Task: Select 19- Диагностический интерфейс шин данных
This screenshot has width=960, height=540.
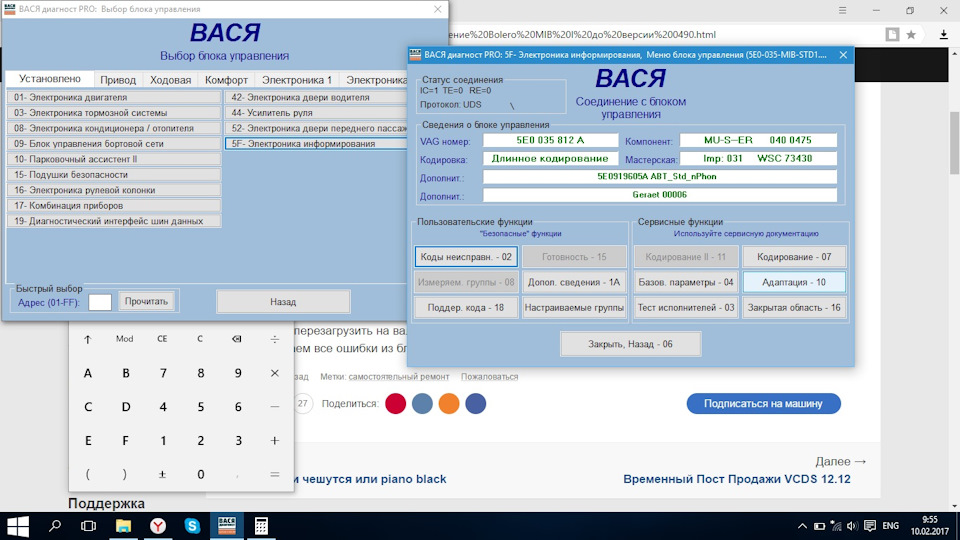Action: point(114,221)
